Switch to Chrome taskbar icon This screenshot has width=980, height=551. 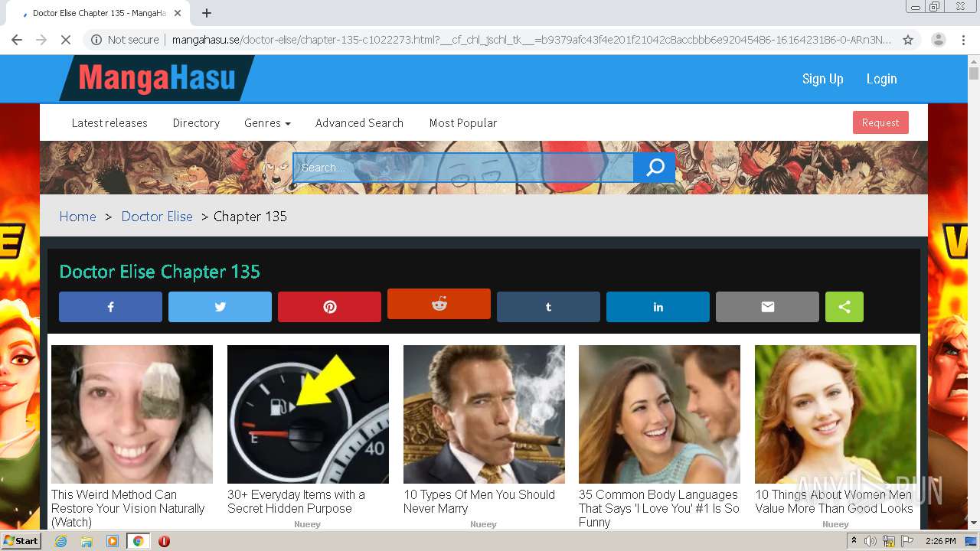(x=138, y=541)
